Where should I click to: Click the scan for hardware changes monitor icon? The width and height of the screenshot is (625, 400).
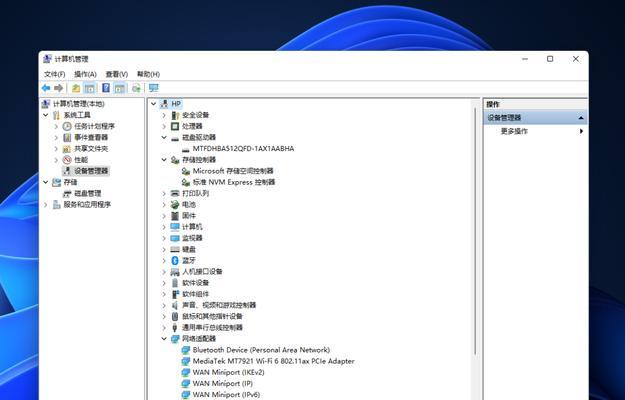pyautogui.click(x=153, y=88)
